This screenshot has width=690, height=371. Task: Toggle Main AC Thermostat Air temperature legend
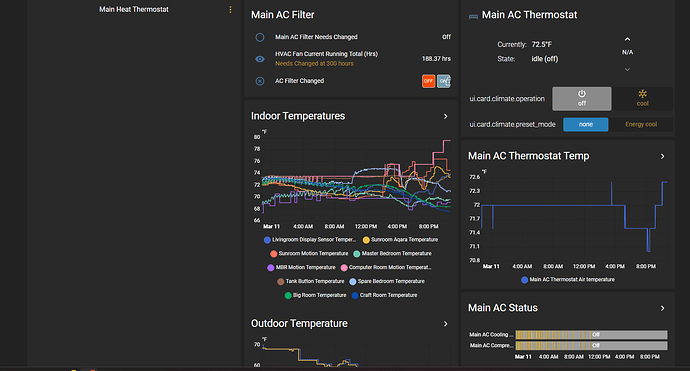pyautogui.click(x=568, y=280)
